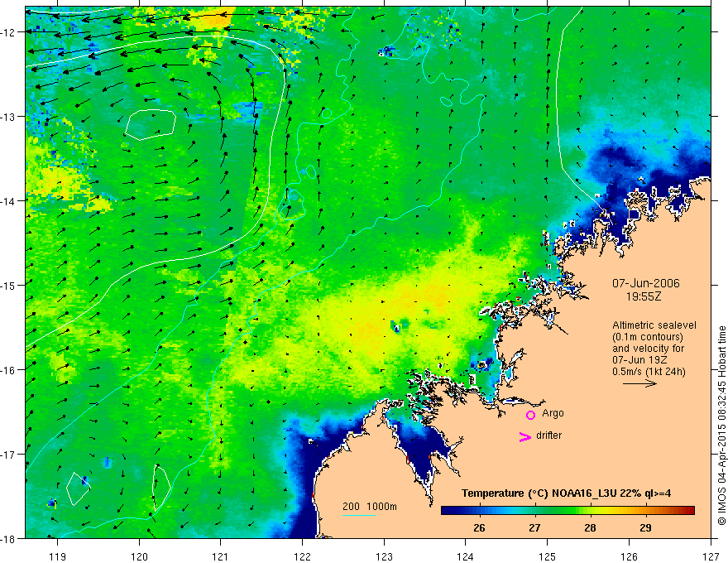The width and height of the screenshot is (728, 563).
Task: Click the '07-Jun-2006' date label
Action: tap(646, 283)
